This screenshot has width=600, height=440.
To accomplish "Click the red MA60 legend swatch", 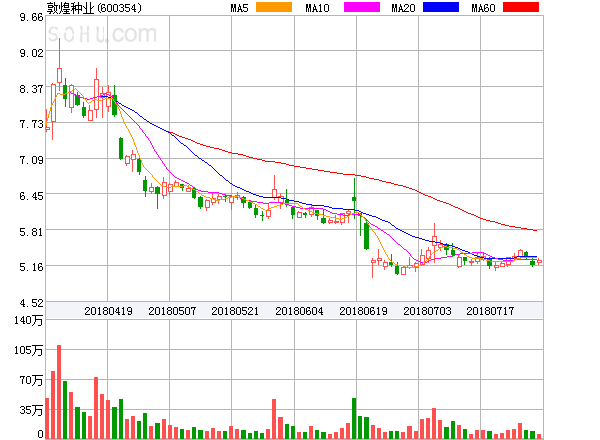I will (521, 7).
